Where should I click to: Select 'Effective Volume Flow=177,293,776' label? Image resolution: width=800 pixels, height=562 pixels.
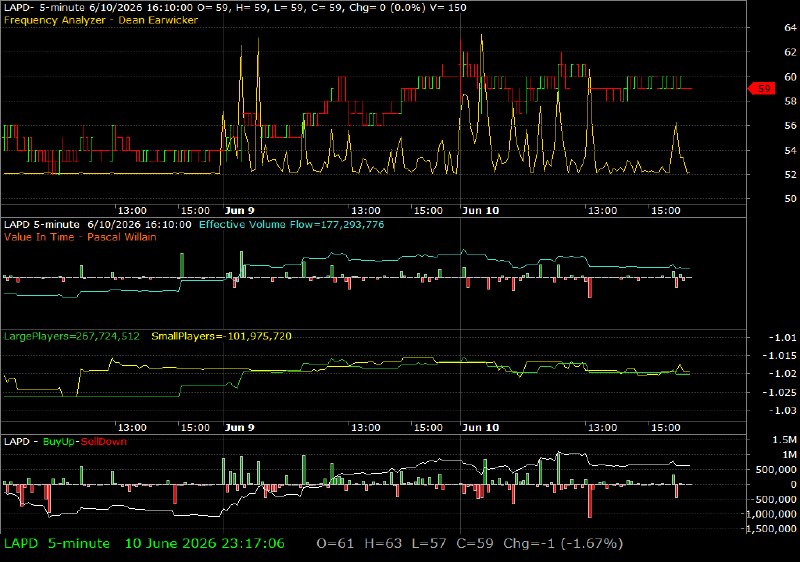tap(291, 224)
